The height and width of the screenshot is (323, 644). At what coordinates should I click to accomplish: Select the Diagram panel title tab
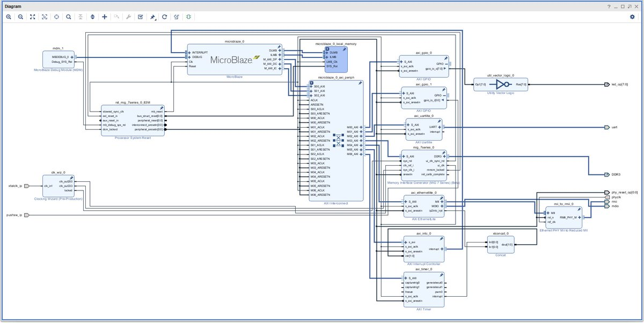click(x=13, y=6)
